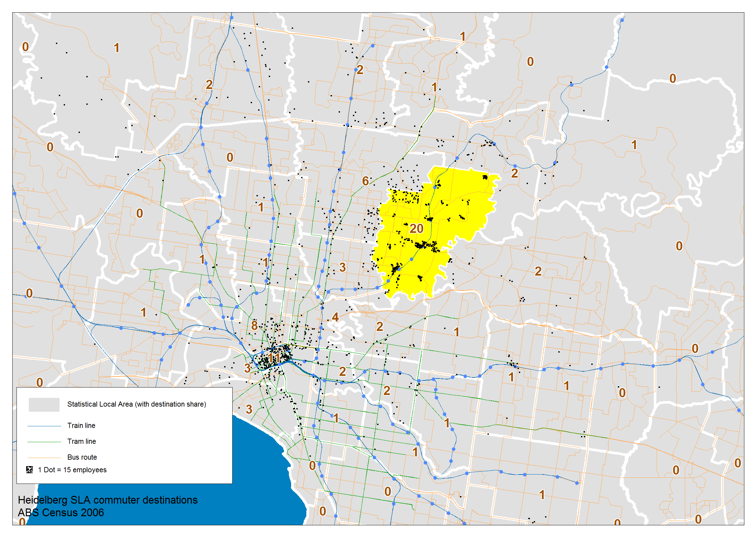
Task: Click the gray Statistical Local Area swatch
Action: coord(44,405)
